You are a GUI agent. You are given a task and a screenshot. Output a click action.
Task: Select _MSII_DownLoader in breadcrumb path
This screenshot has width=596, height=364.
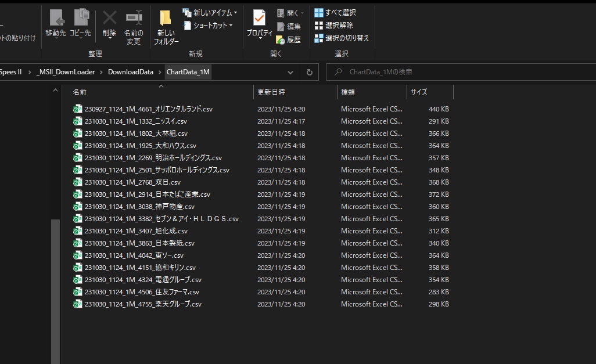point(66,72)
